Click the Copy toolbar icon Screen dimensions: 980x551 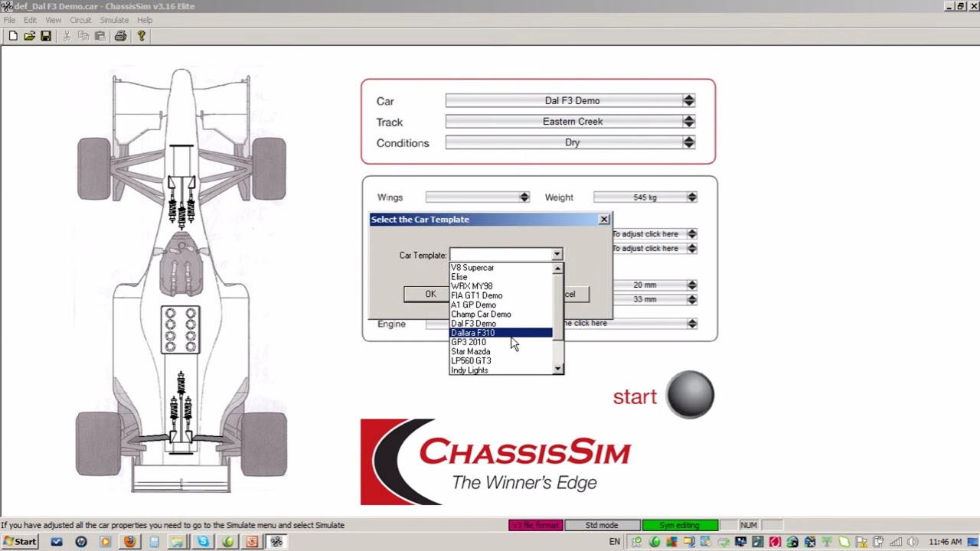click(83, 36)
